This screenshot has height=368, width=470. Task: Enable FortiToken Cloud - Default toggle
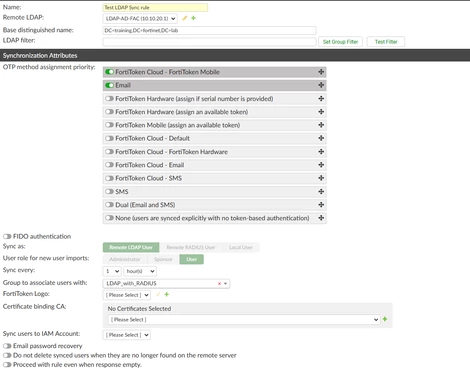click(109, 138)
